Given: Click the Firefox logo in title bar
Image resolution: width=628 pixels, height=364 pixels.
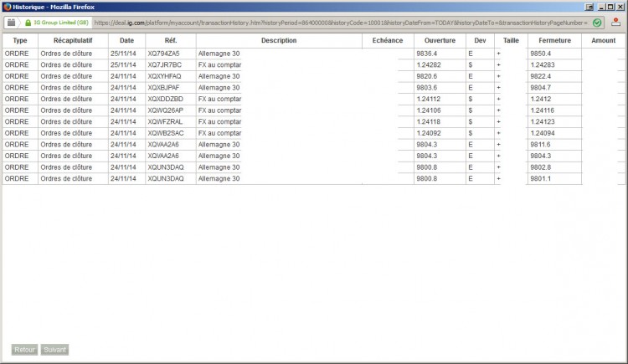Looking at the screenshot, I should click(x=8, y=7).
